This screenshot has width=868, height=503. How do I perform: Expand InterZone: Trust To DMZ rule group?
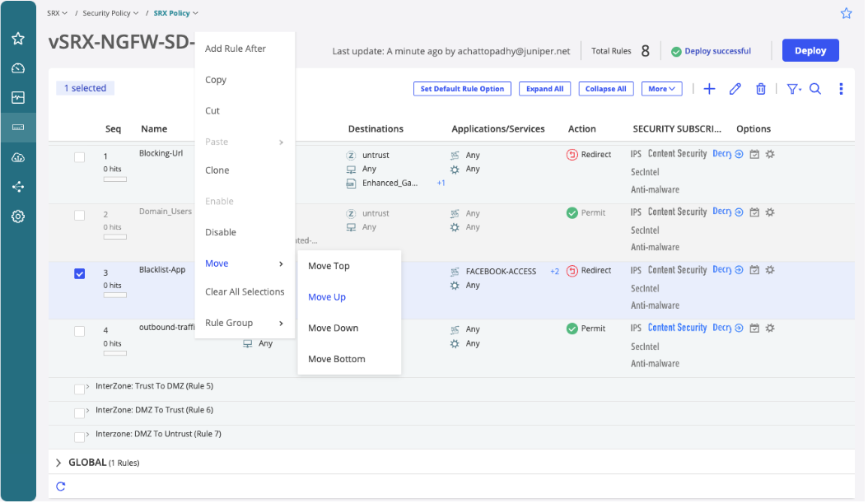tap(87, 386)
